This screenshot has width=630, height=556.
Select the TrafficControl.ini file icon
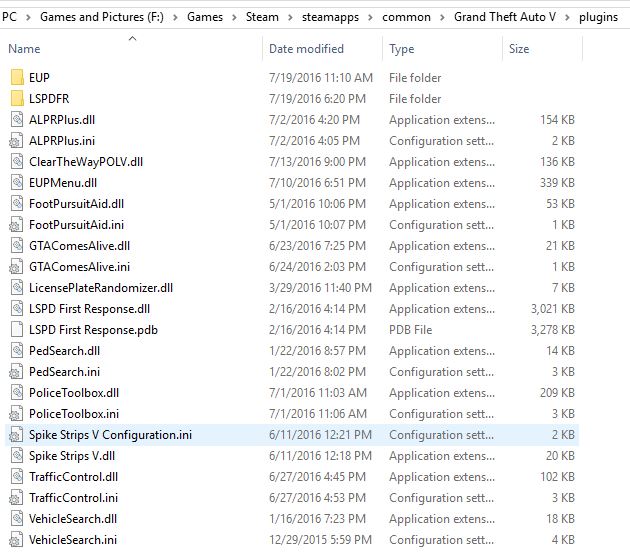coord(16,498)
